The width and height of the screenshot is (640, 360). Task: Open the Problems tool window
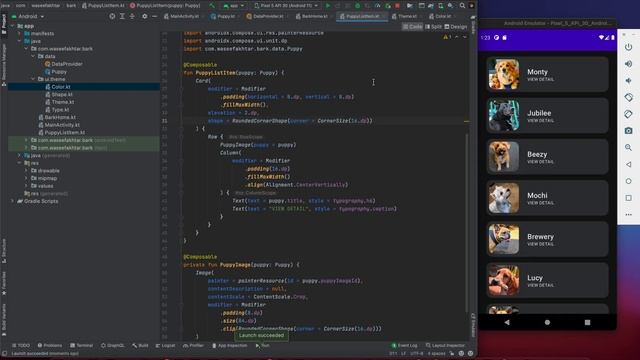(49, 345)
